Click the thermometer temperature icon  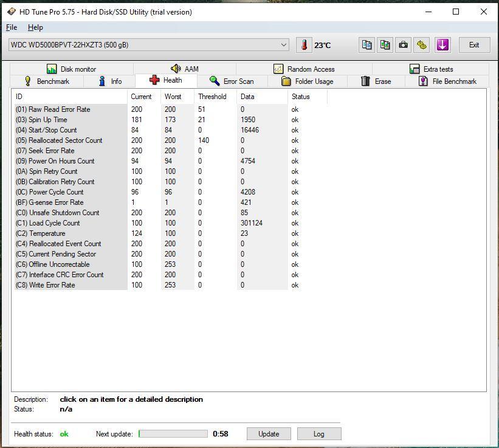304,45
